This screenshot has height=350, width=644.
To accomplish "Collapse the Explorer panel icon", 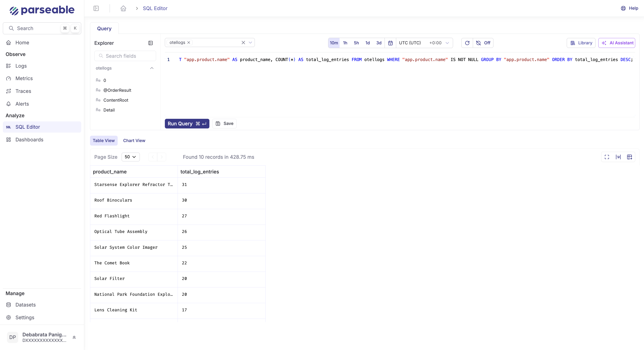I will pyautogui.click(x=151, y=43).
